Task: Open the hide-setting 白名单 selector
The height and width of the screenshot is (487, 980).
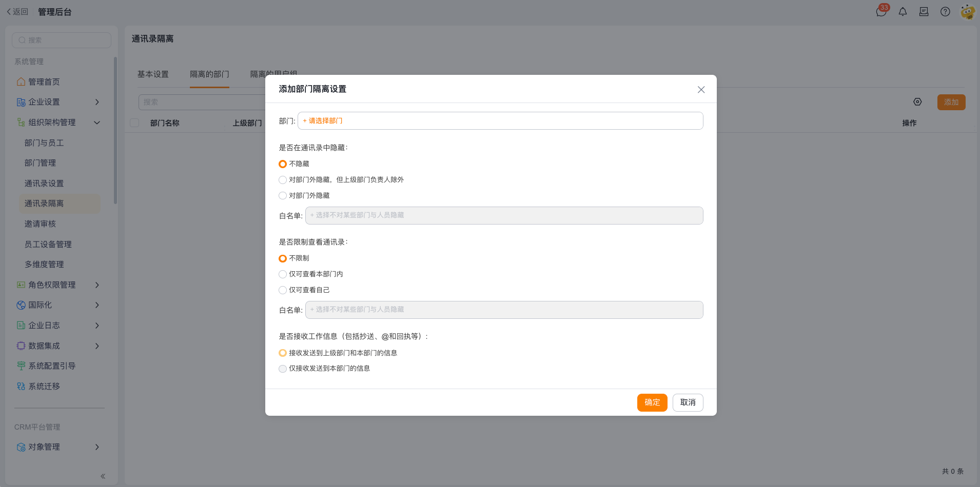Action: coord(504,215)
